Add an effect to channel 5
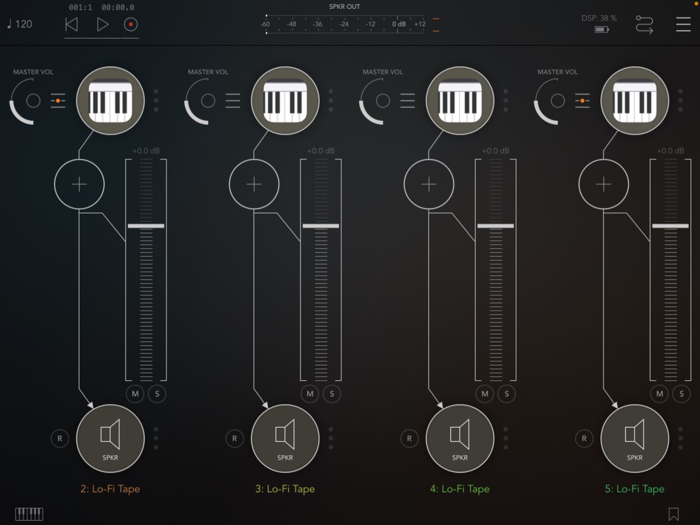Screen dimensions: 700x525 coord(604,184)
